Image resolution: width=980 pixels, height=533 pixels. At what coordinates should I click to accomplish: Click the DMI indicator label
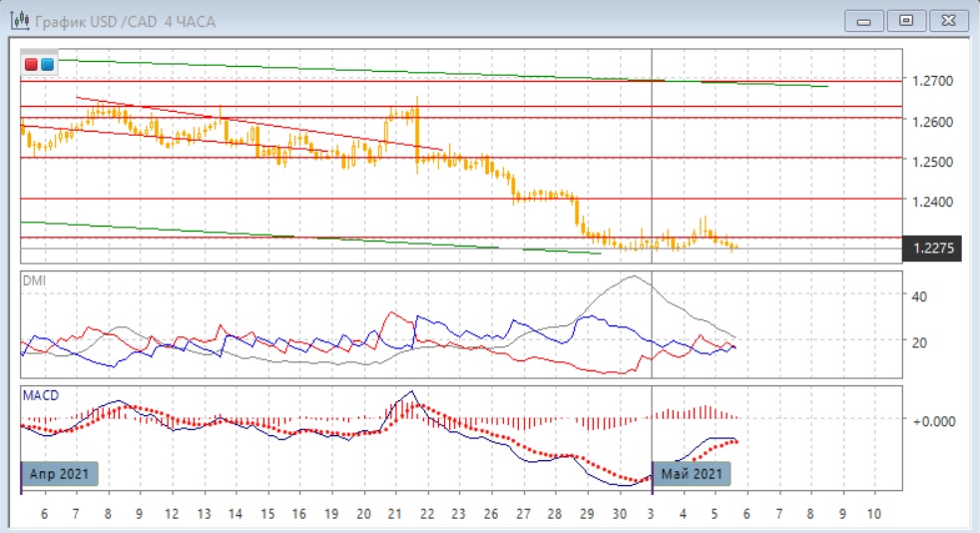tap(34, 281)
